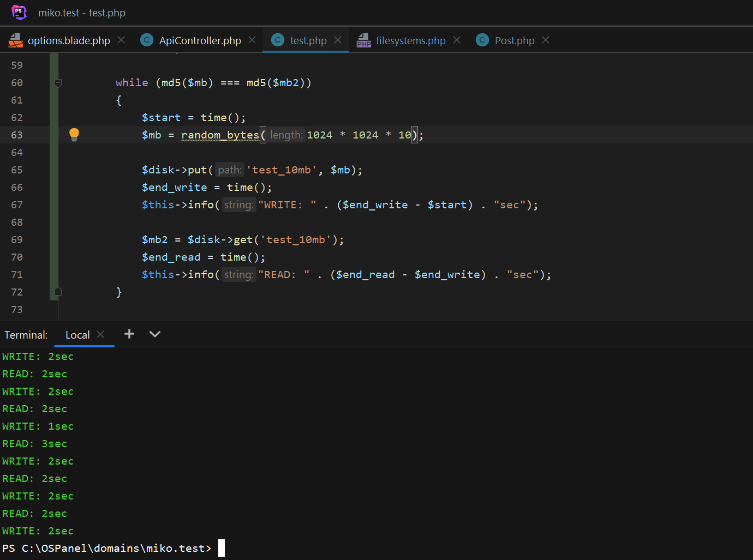Add a new terminal session tab
Screen dimensions: 753x560
click(x=129, y=334)
